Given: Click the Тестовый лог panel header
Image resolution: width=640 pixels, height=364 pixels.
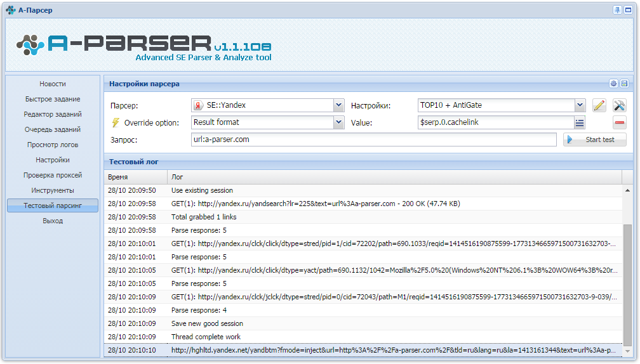Looking at the screenshot, I should click(368, 162).
